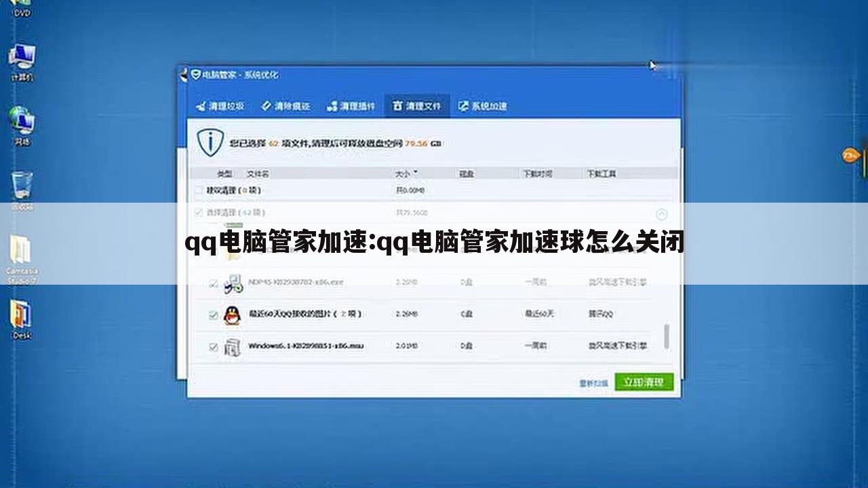Toggle the 选择清理 group checkbox
The height and width of the screenshot is (488, 868).
pos(199,213)
